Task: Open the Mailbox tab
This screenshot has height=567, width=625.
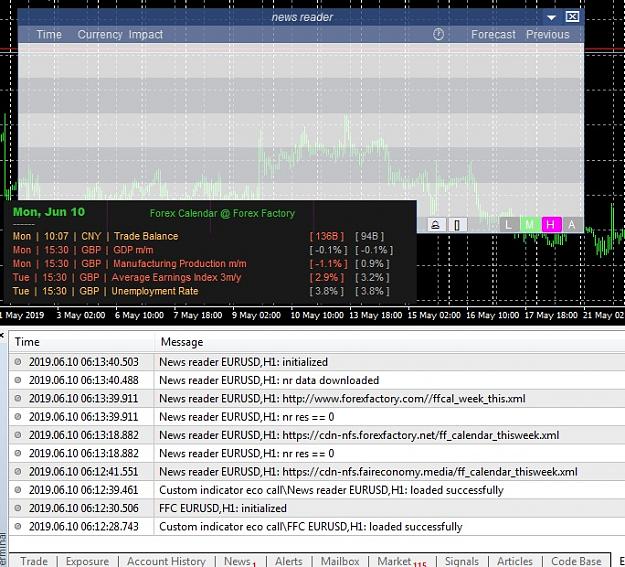Action: [x=340, y=561]
